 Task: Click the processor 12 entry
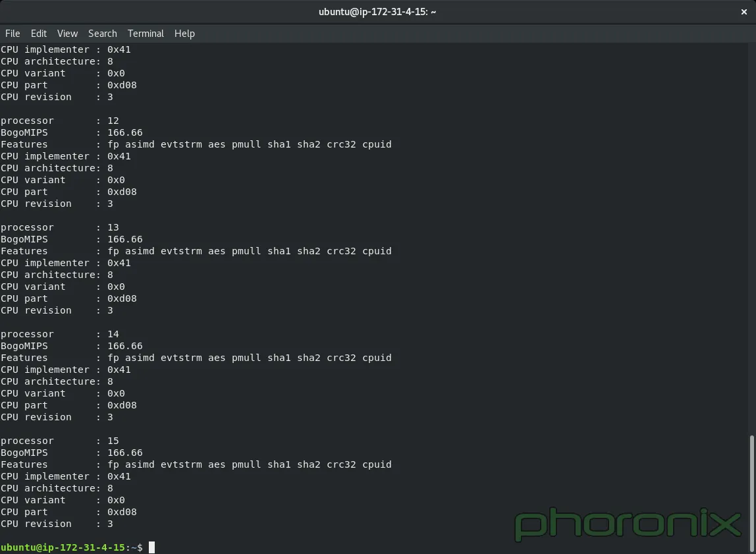coord(58,121)
